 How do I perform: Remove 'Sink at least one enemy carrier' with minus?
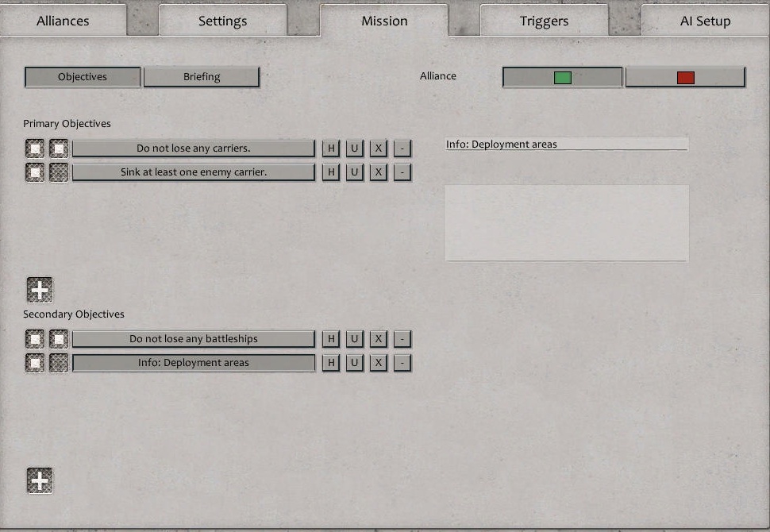(x=402, y=172)
